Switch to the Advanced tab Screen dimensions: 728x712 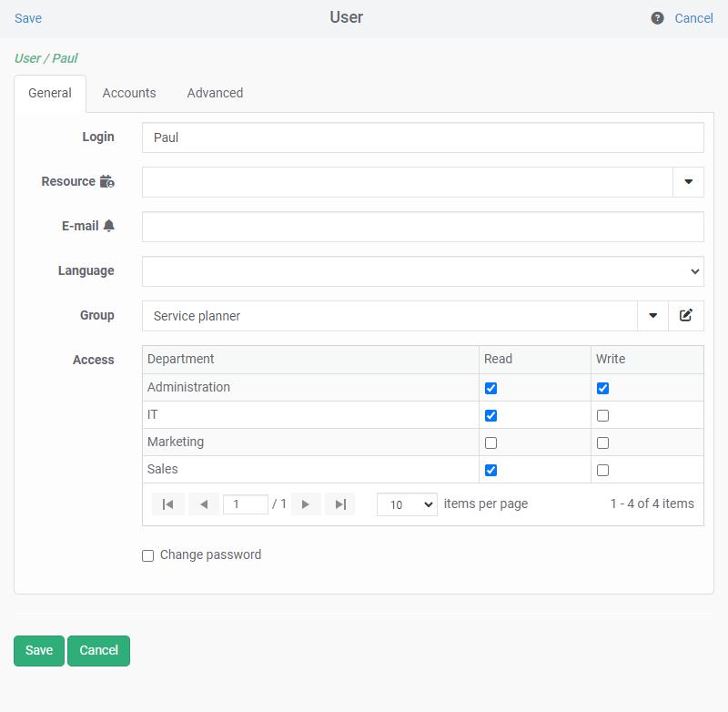[x=215, y=93]
